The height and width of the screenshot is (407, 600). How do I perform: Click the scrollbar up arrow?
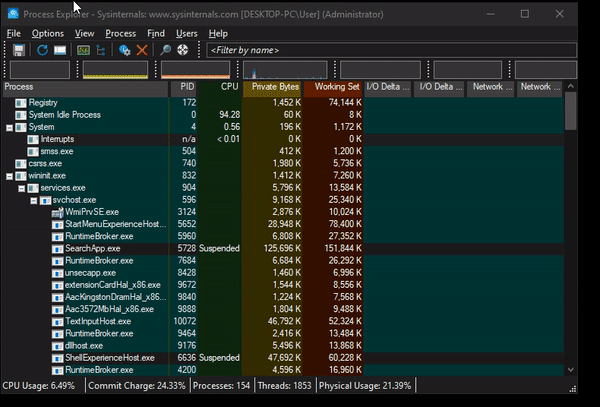pos(571,86)
